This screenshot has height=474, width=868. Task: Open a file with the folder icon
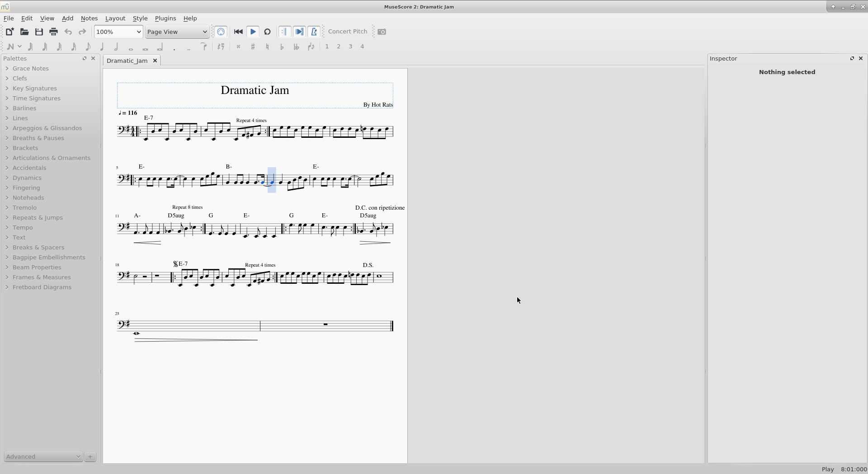tap(24, 32)
